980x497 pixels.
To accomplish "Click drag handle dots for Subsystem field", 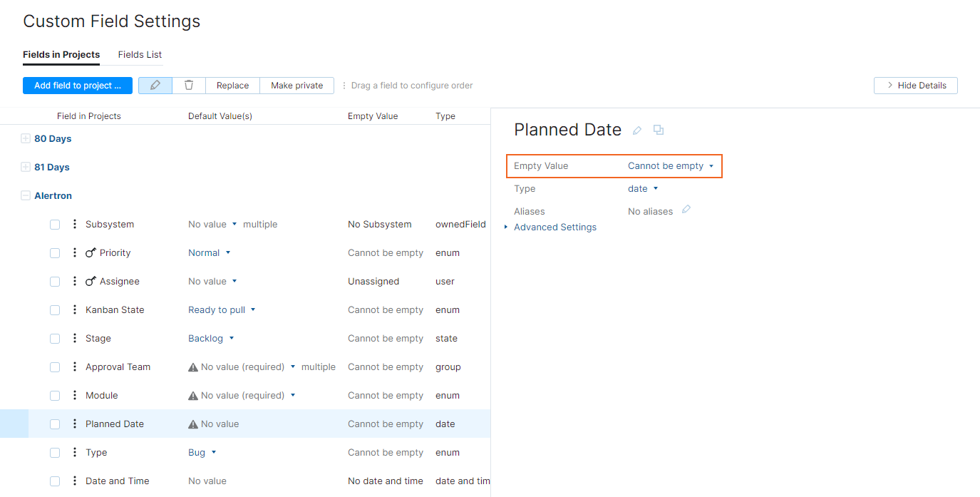I will pos(75,225).
